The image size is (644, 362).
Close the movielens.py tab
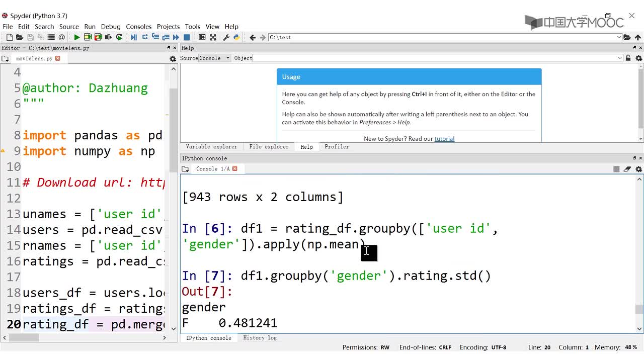click(57, 58)
